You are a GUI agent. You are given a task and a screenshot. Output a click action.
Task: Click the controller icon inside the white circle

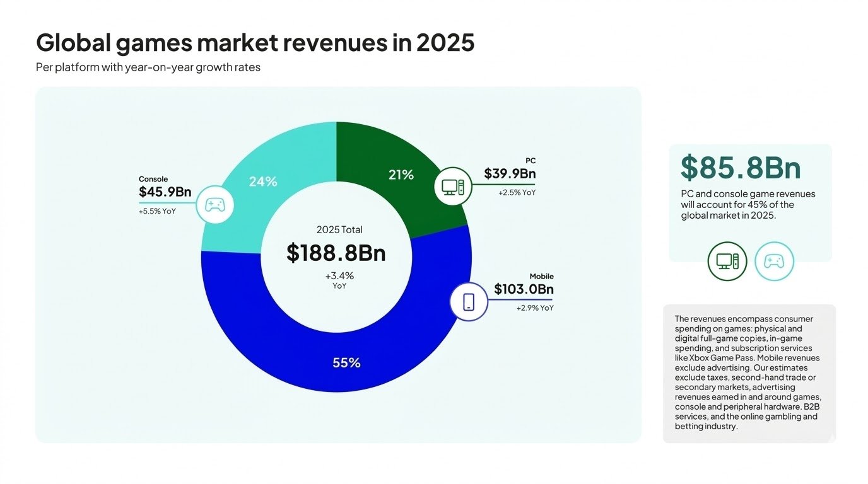215,205
